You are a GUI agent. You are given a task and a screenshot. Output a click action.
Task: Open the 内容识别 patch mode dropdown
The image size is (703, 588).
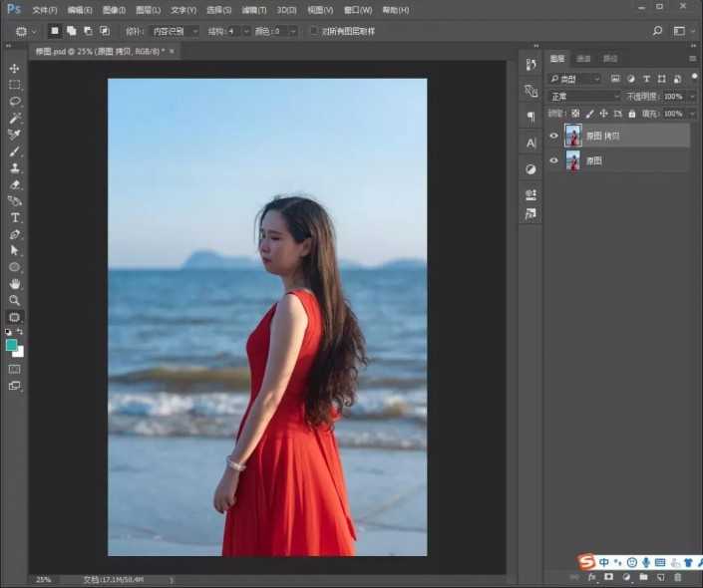[x=176, y=31]
